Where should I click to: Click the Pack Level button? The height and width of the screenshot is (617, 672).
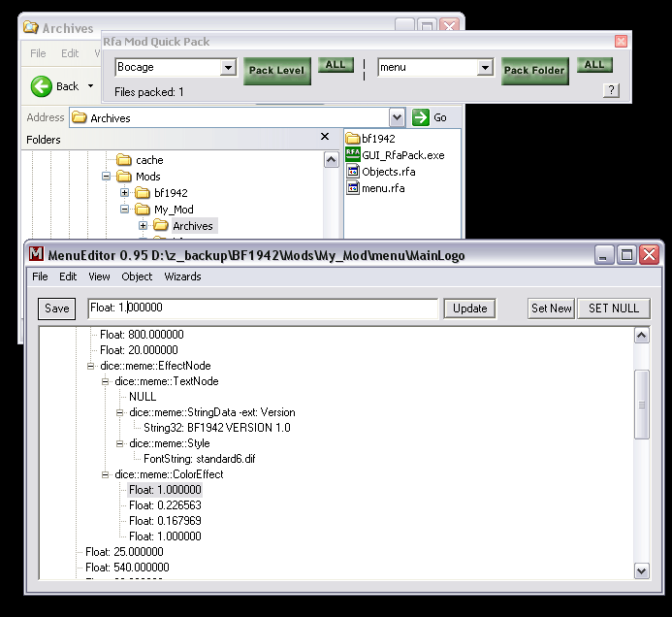(x=277, y=71)
